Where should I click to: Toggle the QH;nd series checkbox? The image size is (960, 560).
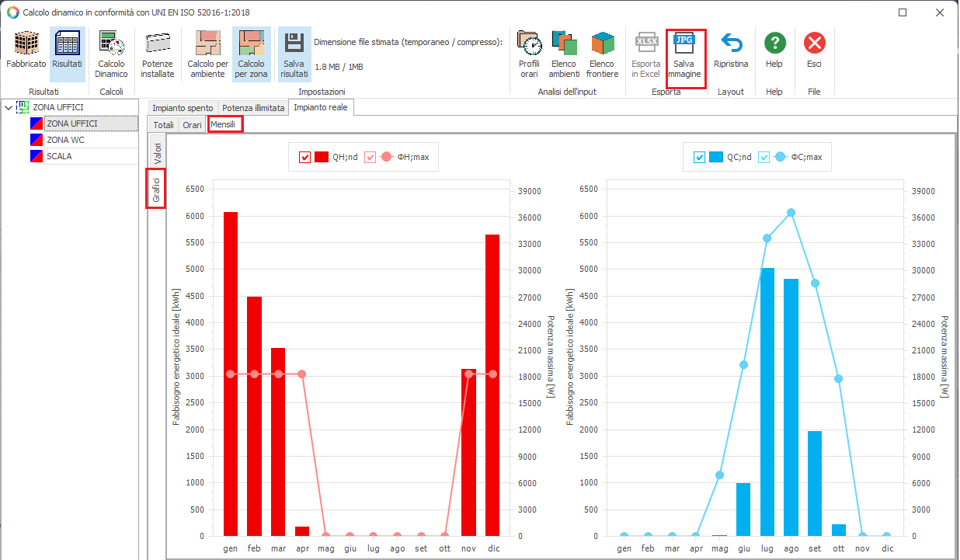(x=305, y=158)
